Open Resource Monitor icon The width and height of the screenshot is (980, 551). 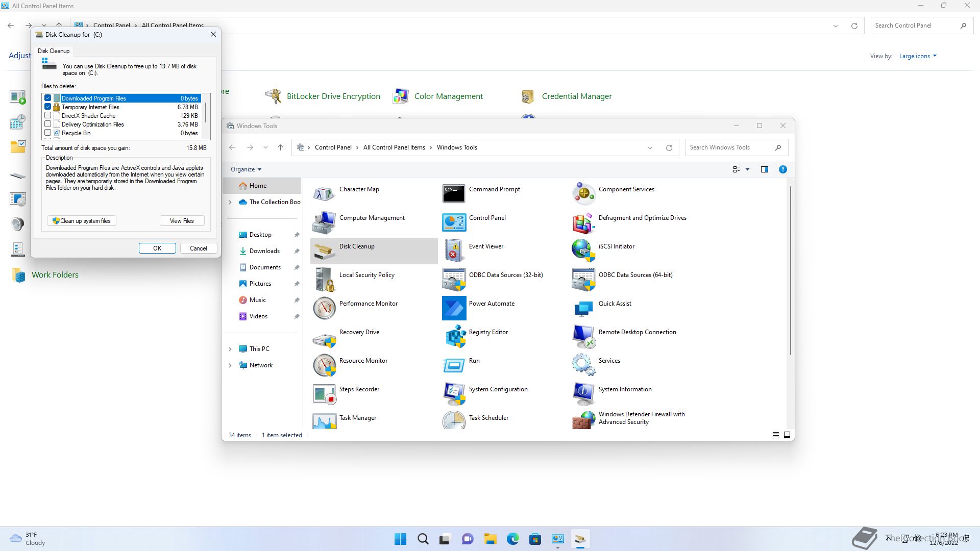tap(324, 365)
